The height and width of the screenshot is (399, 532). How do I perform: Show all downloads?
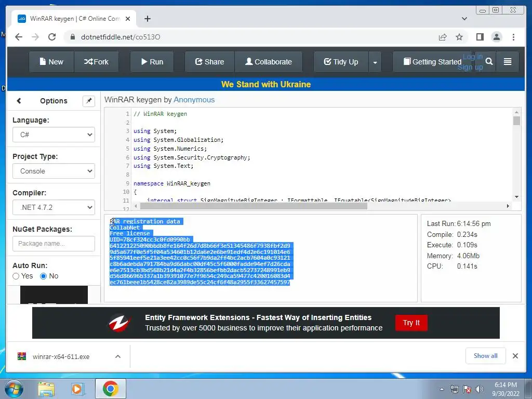point(486,356)
